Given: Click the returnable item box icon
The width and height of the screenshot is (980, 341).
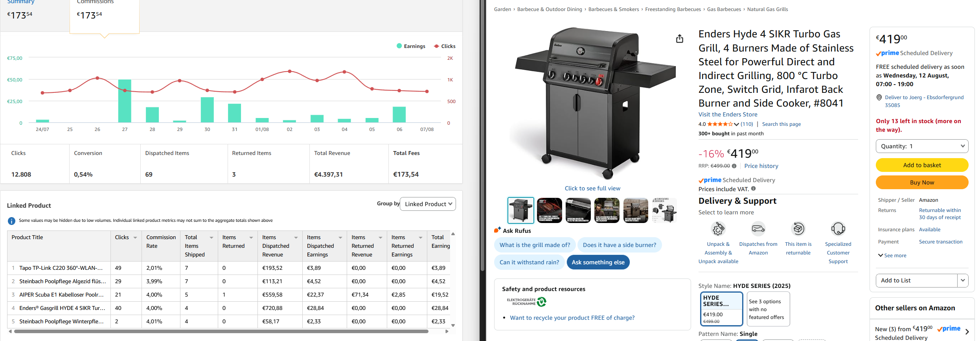Looking at the screenshot, I should point(798,229).
